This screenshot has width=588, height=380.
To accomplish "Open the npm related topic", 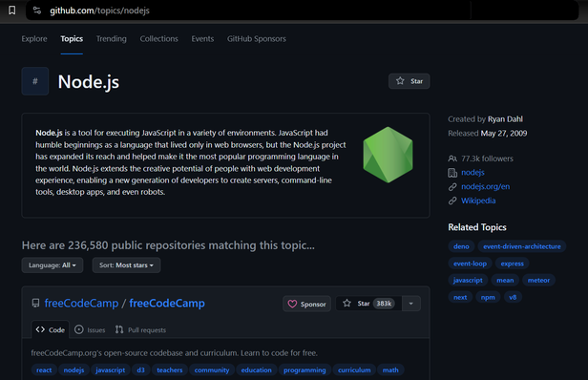I will 488,297.
